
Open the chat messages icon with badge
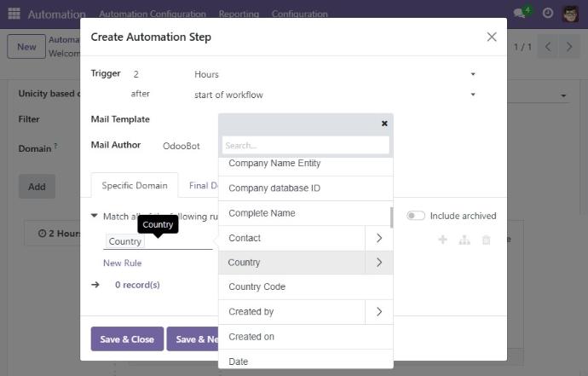tap(522, 13)
